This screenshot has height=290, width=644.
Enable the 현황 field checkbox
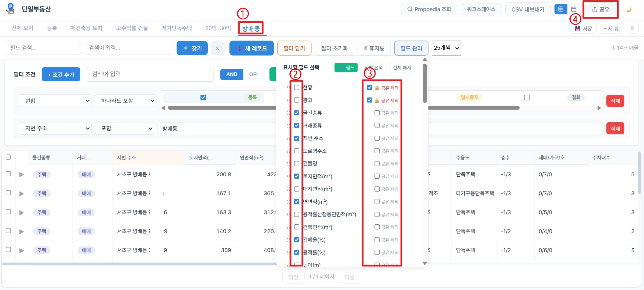pyautogui.click(x=297, y=87)
